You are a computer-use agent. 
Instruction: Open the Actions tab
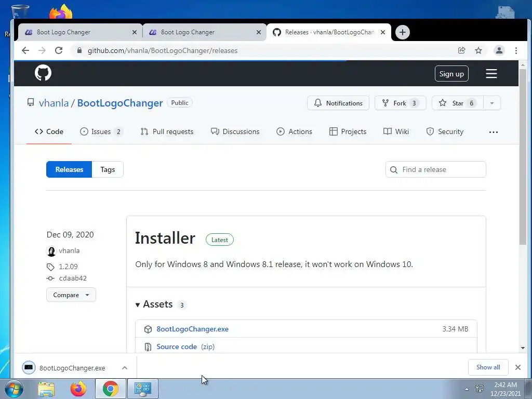point(294,131)
